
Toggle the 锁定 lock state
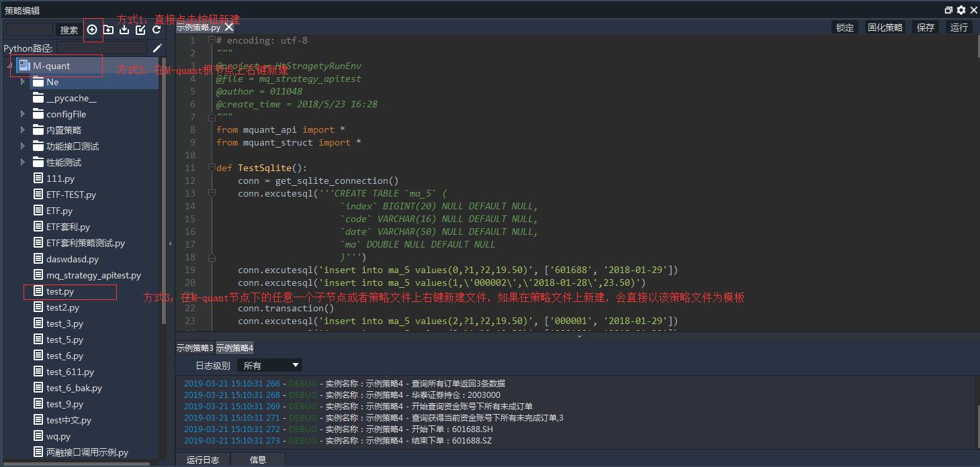point(844,27)
